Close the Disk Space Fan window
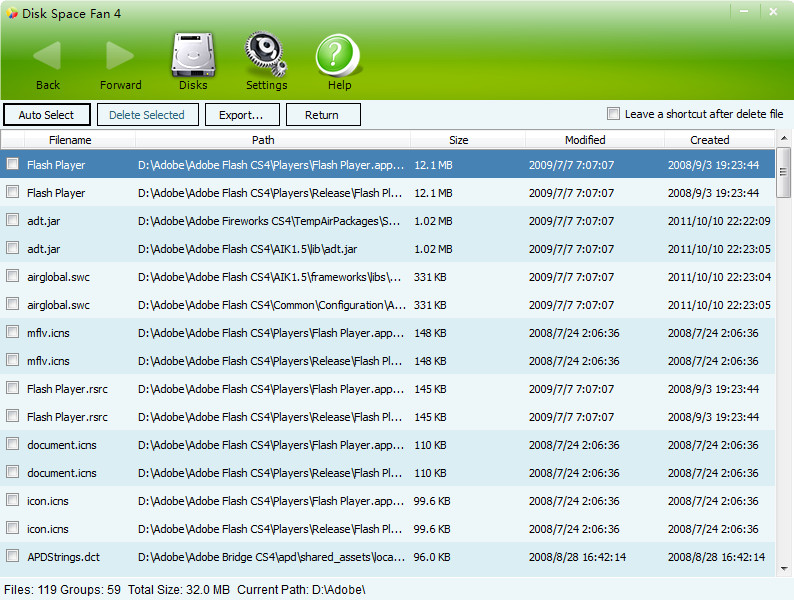The width and height of the screenshot is (794, 600). (773, 11)
